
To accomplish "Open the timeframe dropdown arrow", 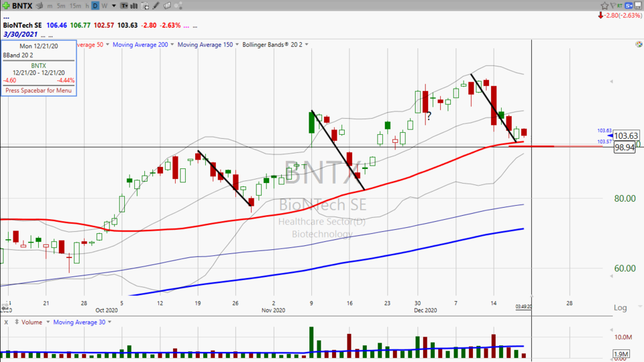I will pos(114,6).
